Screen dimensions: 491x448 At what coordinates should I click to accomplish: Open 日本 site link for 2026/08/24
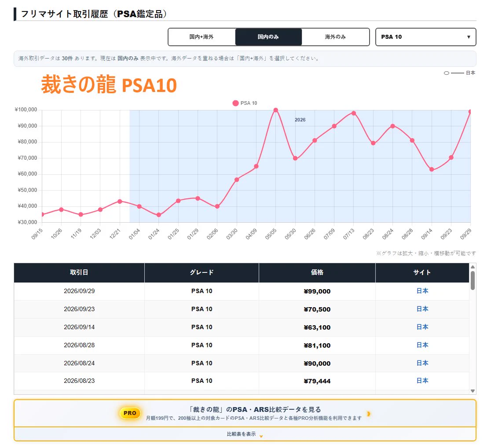click(x=422, y=363)
